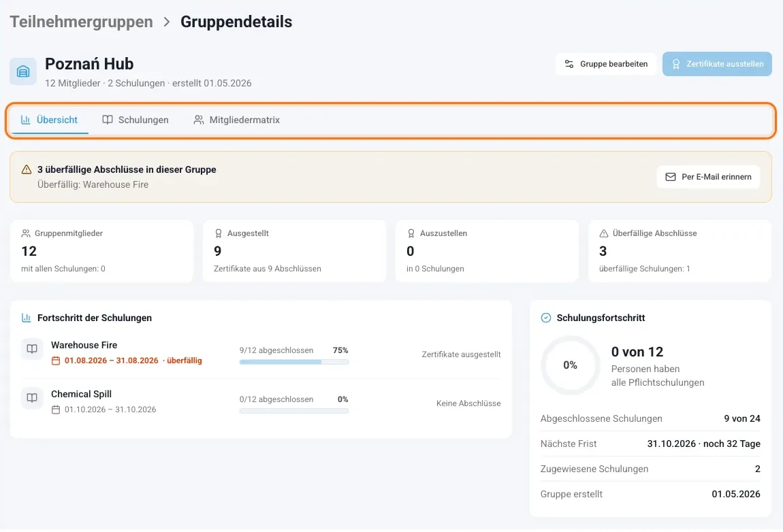The height and width of the screenshot is (532, 783).
Task: Click 'Keine Abschlüsse' status
Action: [x=468, y=403]
